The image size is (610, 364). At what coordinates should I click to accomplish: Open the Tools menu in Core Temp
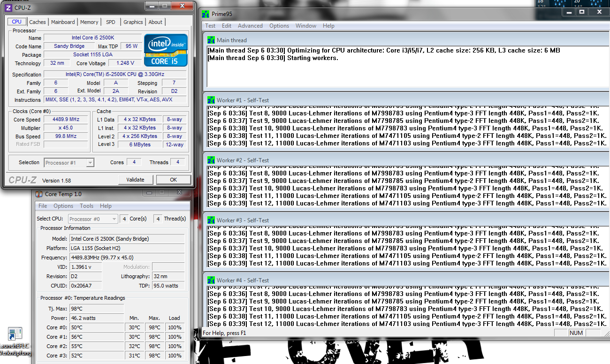87,206
